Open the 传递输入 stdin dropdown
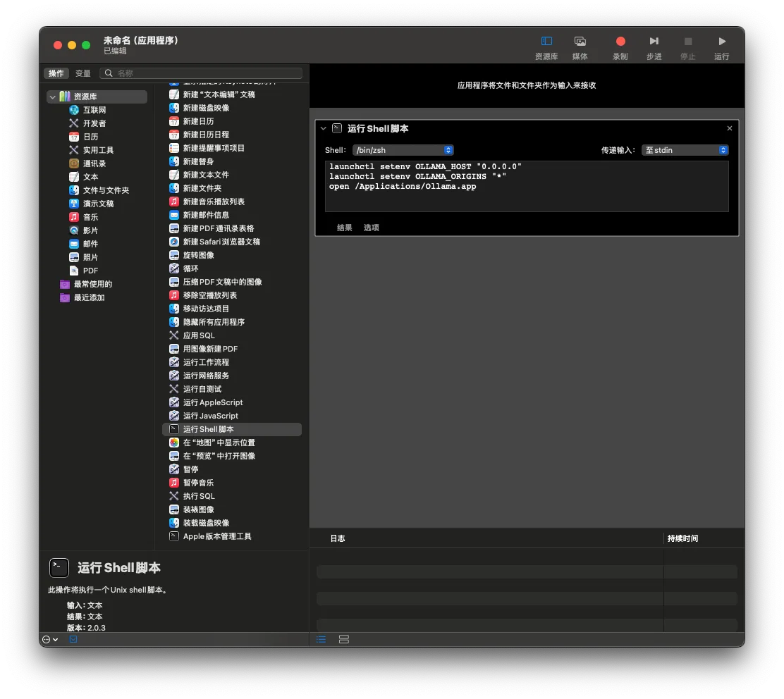 (685, 150)
